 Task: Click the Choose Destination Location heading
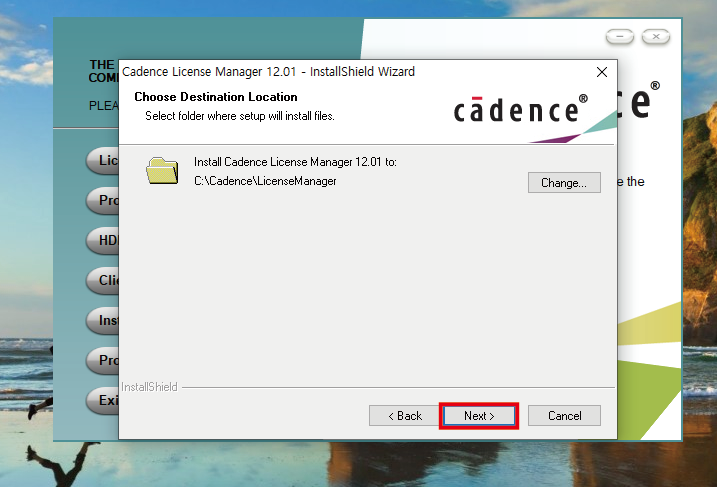coord(216,97)
